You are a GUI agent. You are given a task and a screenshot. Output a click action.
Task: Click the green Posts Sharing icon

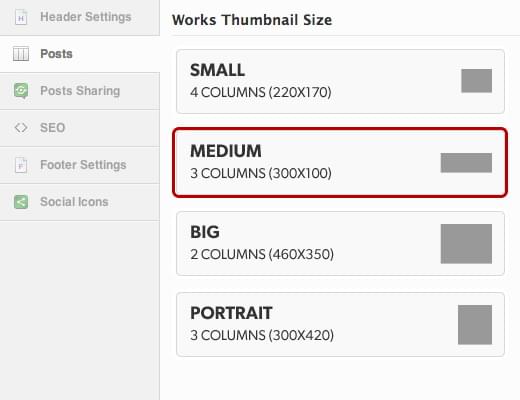pos(21,91)
